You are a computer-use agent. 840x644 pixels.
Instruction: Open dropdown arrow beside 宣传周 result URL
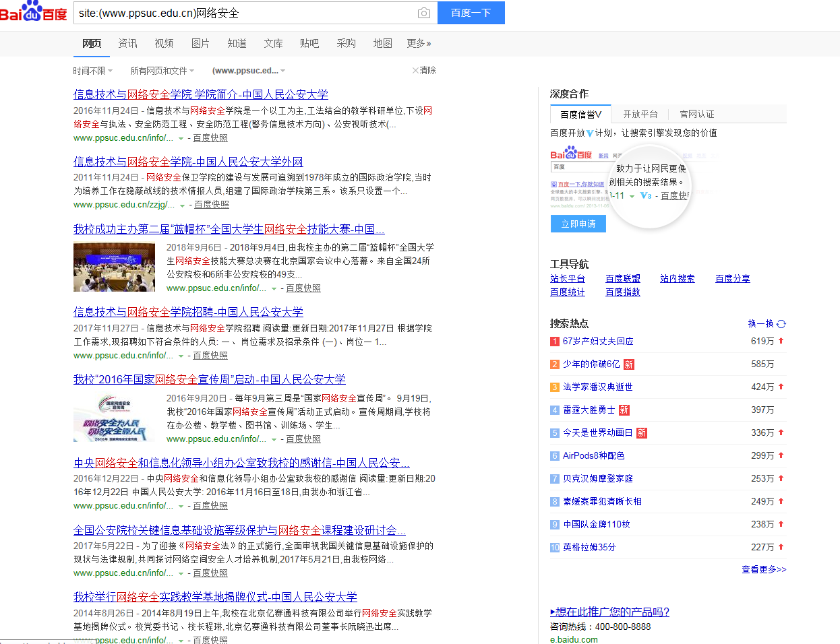point(274,440)
